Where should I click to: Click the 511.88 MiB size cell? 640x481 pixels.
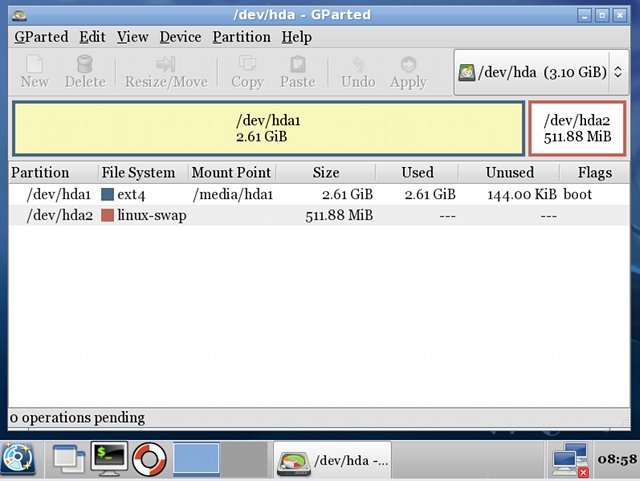(339, 215)
